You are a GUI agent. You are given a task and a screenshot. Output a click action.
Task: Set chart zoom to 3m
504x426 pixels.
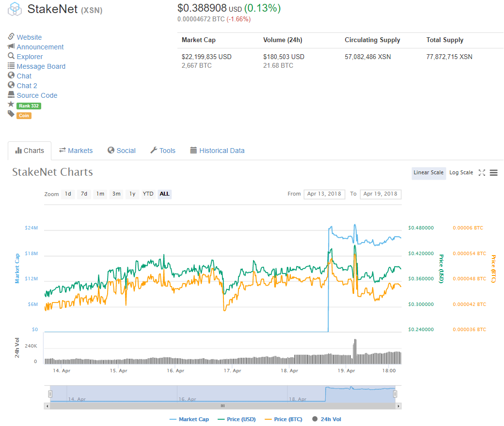116,194
